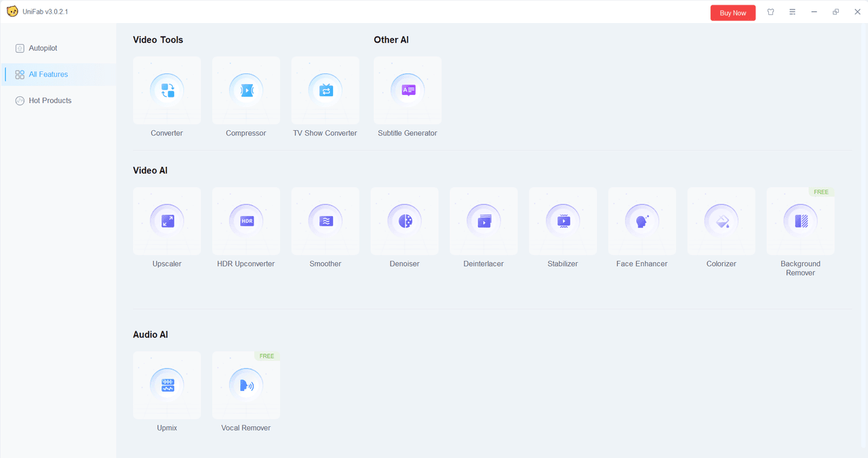This screenshot has height=458, width=868.
Task: Click the Autopilot sidebar icon
Action: (20, 49)
